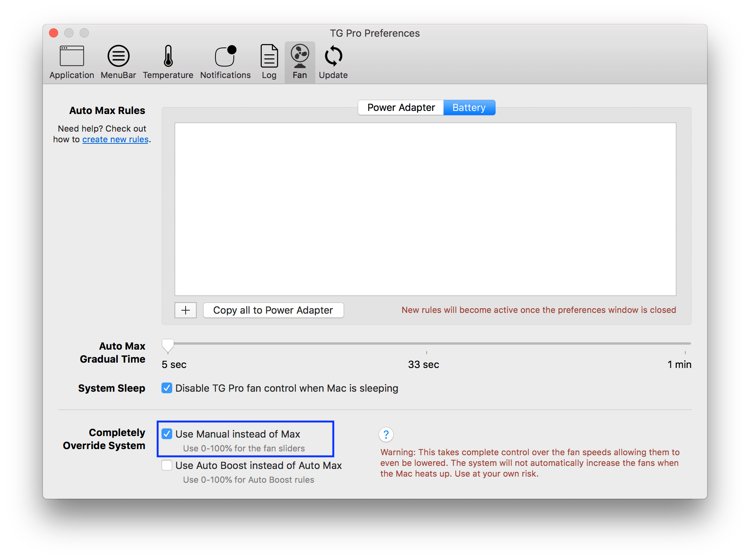Click 'Use 0-100% for Auto Boost rules' text
The height and width of the screenshot is (560, 750).
pyautogui.click(x=249, y=480)
